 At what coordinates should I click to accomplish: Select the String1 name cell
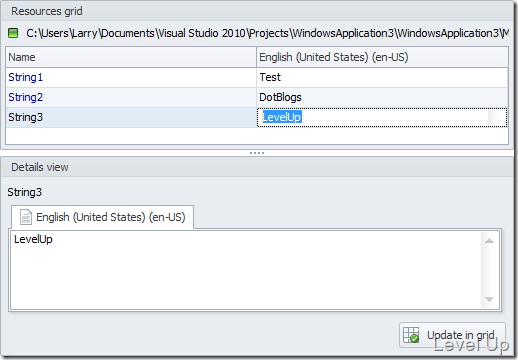131,77
